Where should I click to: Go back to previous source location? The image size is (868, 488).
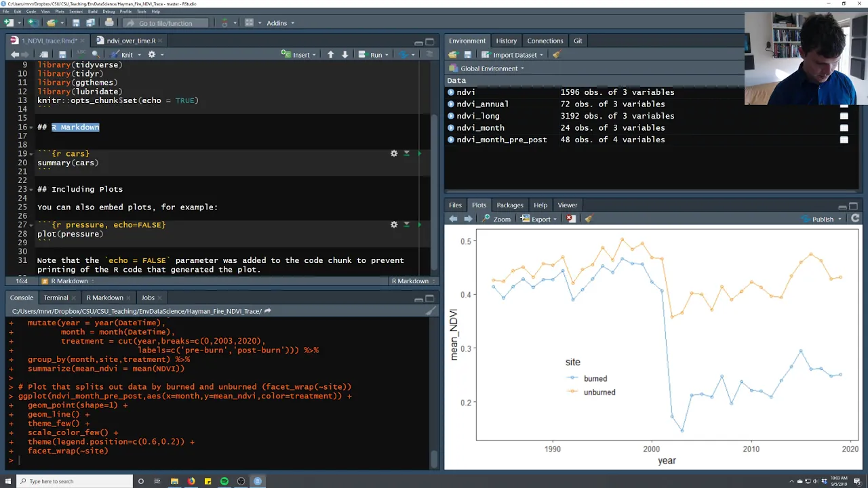pyautogui.click(x=14, y=55)
